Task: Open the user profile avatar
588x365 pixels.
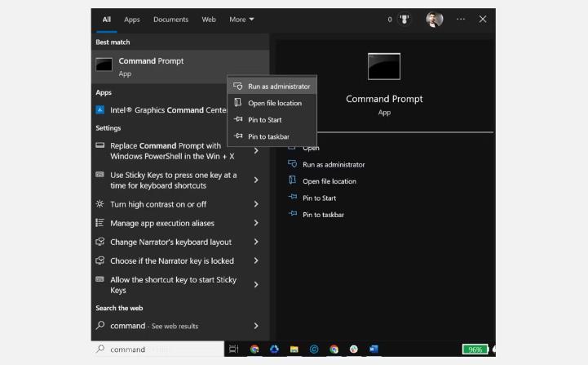Action: click(x=435, y=19)
